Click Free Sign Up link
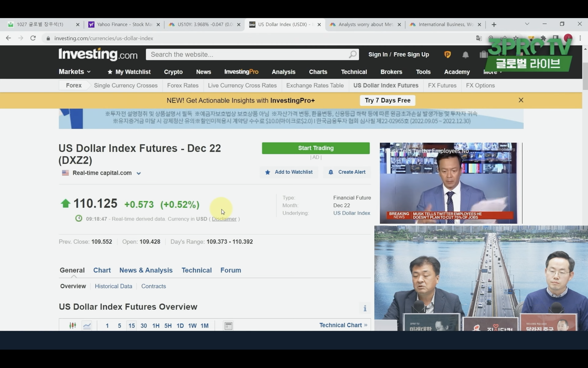 [411, 54]
